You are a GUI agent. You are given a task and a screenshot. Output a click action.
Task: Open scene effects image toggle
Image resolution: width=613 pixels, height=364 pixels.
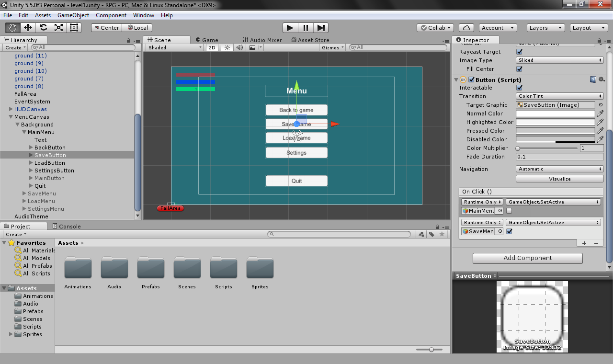click(x=252, y=47)
